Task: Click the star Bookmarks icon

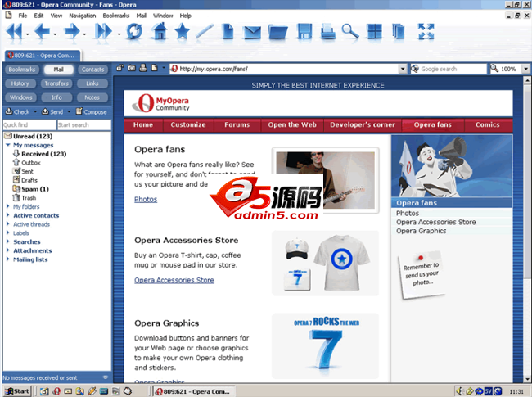Action: 183,31
